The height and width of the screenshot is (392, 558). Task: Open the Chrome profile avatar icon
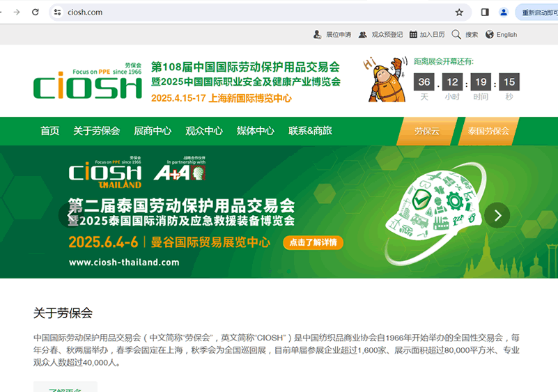504,13
